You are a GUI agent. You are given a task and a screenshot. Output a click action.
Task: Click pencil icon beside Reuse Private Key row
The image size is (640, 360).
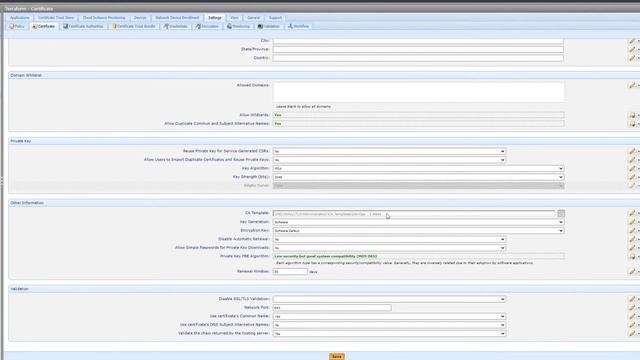632,151
